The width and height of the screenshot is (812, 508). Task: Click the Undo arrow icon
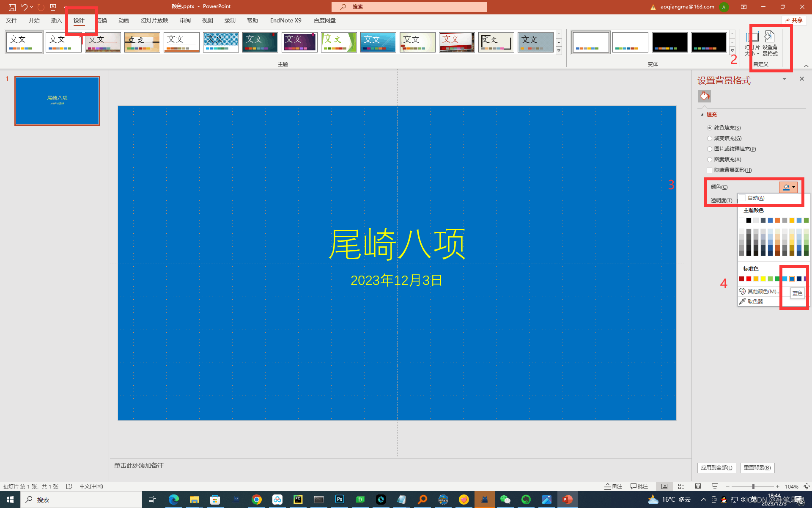[25, 7]
